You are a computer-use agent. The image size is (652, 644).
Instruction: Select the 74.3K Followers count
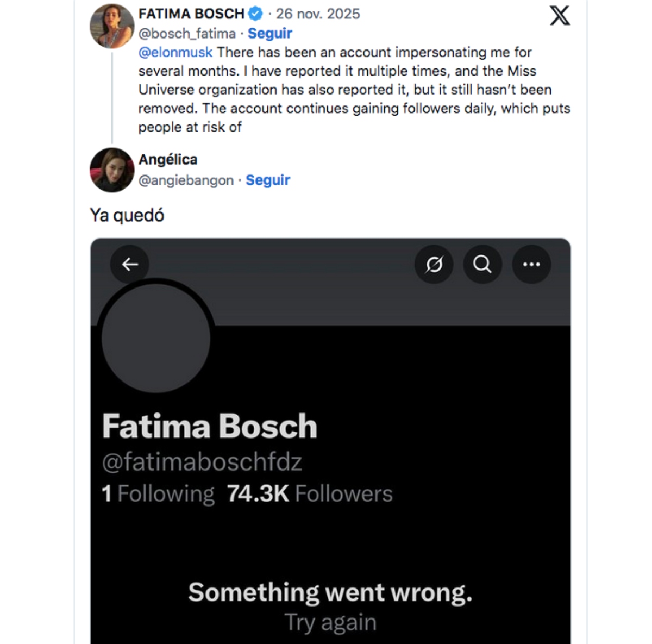[x=310, y=493]
